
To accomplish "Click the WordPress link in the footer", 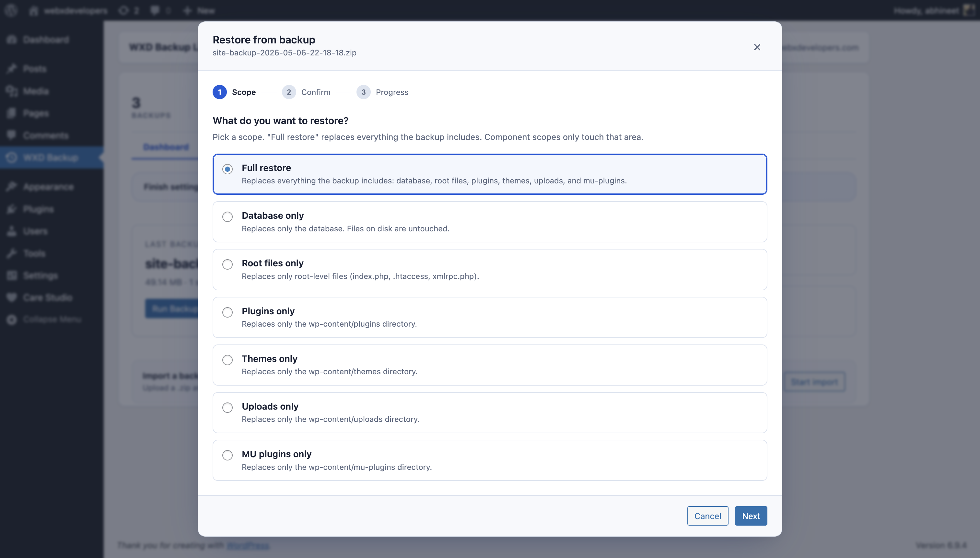I will [248, 545].
